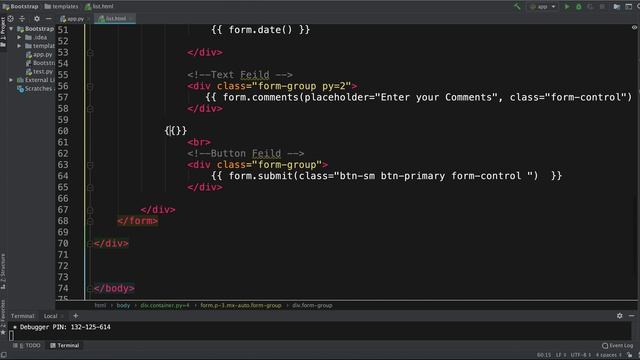
Task: Hide the terminal panel with minus icon
Action: (631, 316)
